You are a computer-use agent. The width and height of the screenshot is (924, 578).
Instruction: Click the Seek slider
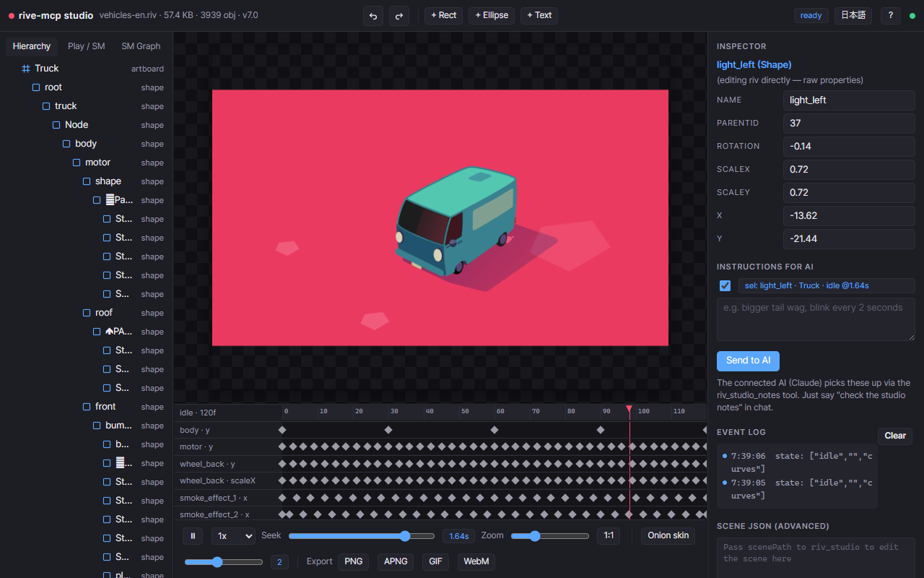[362, 536]
